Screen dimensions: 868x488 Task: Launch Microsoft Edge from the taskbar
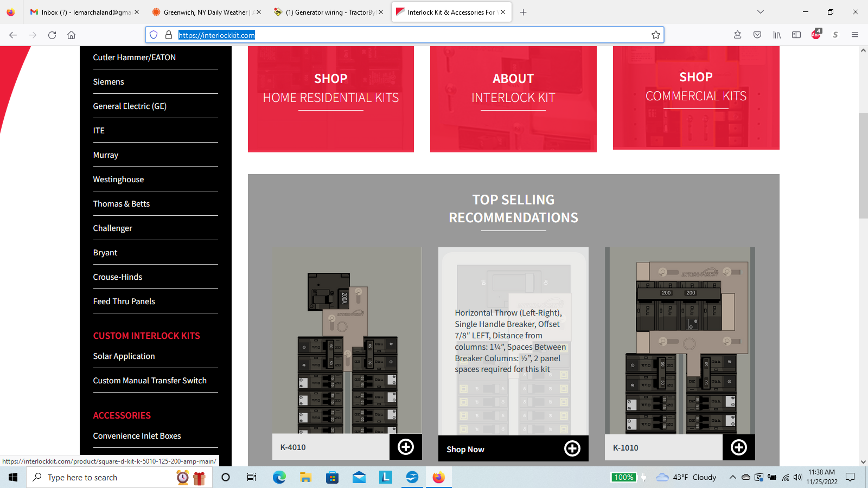pos(279,477)
